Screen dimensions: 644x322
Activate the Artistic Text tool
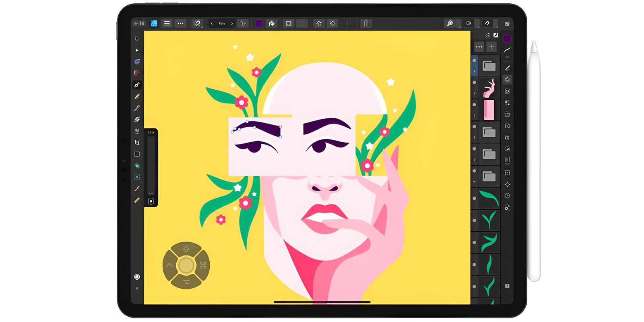137,177
